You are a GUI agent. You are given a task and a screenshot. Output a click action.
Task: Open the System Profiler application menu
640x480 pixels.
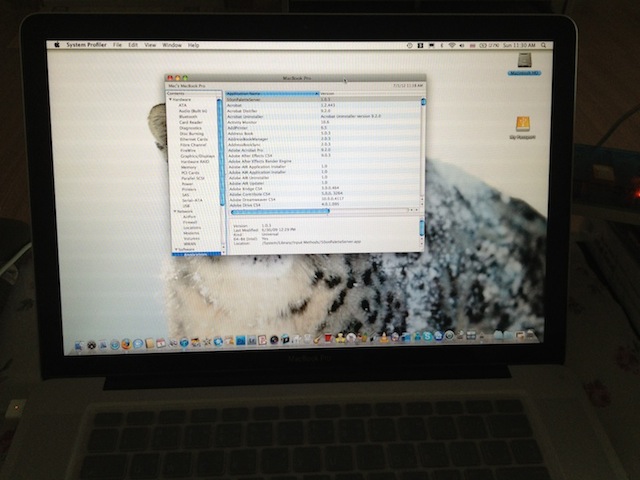[86, 45]
